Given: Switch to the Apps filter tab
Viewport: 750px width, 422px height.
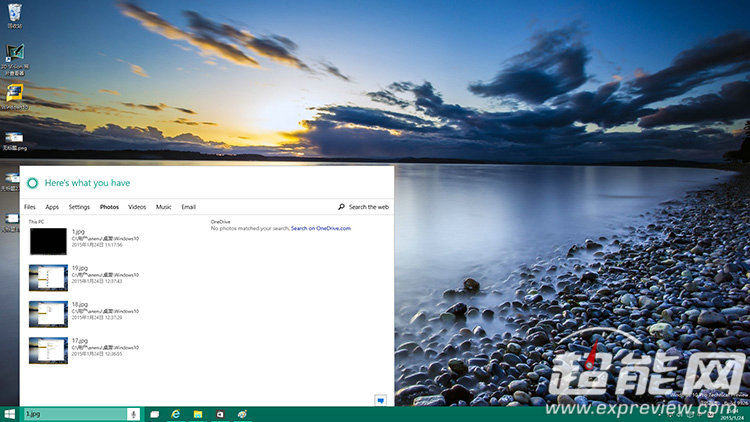Looking at the screenshot, I should (x=52, y=207).
